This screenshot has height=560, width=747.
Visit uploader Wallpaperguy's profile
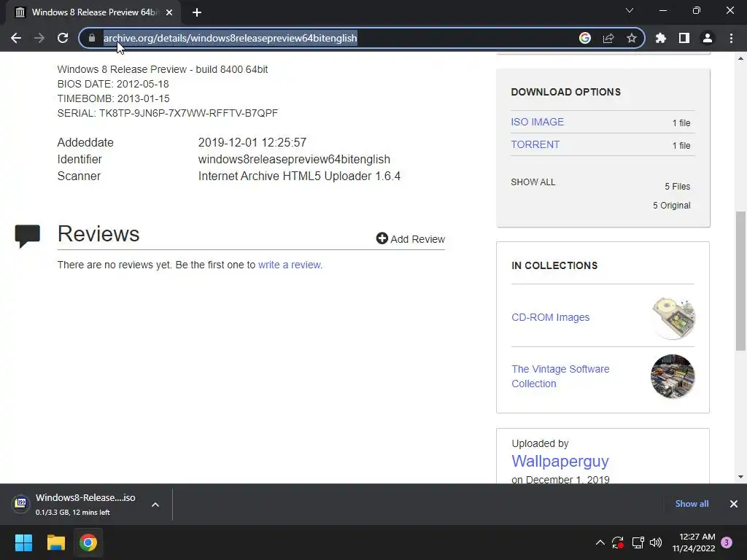pos(560,461)
